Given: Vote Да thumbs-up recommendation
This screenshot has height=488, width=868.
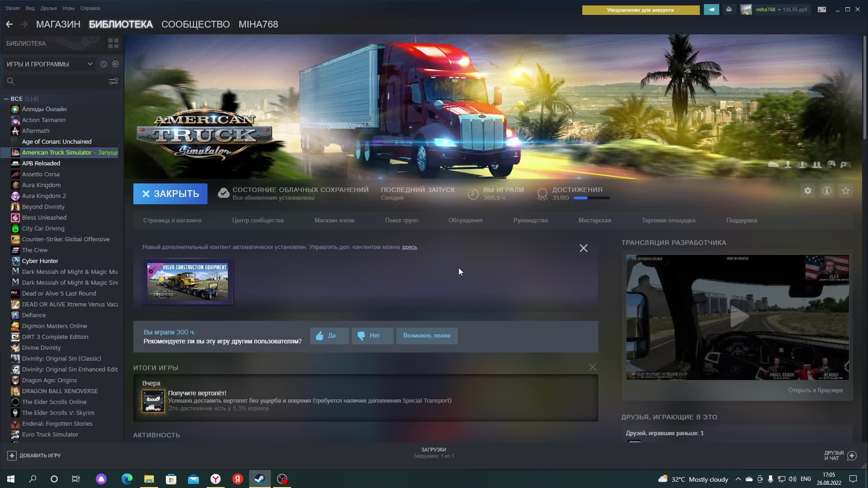Looking at the screenshot, I should pyautogui.click(x=329, y=336).
